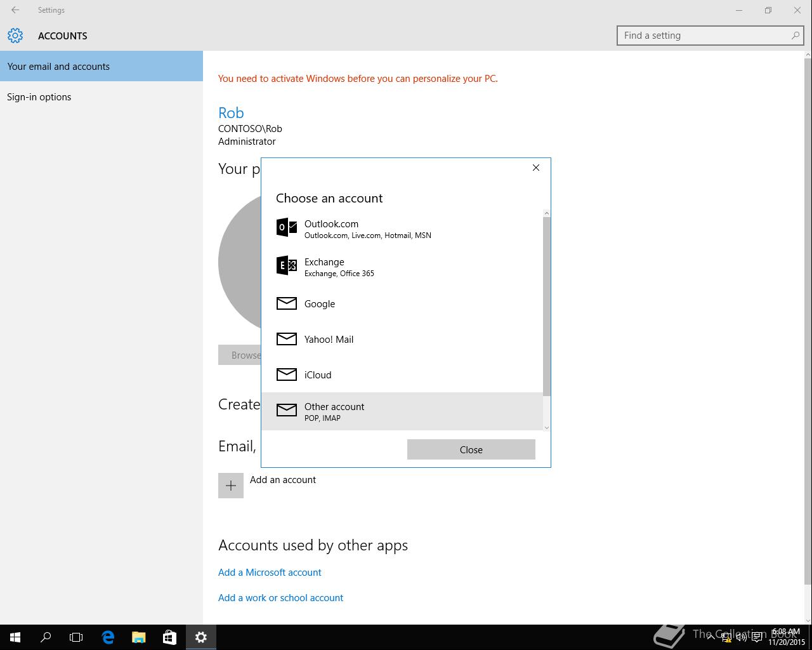812x650 pixels.
Task: Choose Yahoo! Mail account type
Action: coord(402,339)
